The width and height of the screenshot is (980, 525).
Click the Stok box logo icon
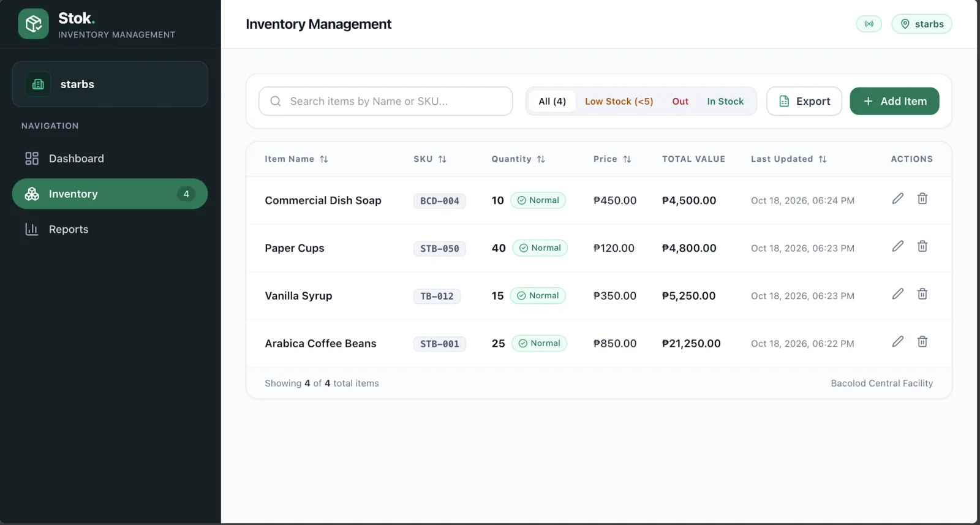click(x=34, y=24)
